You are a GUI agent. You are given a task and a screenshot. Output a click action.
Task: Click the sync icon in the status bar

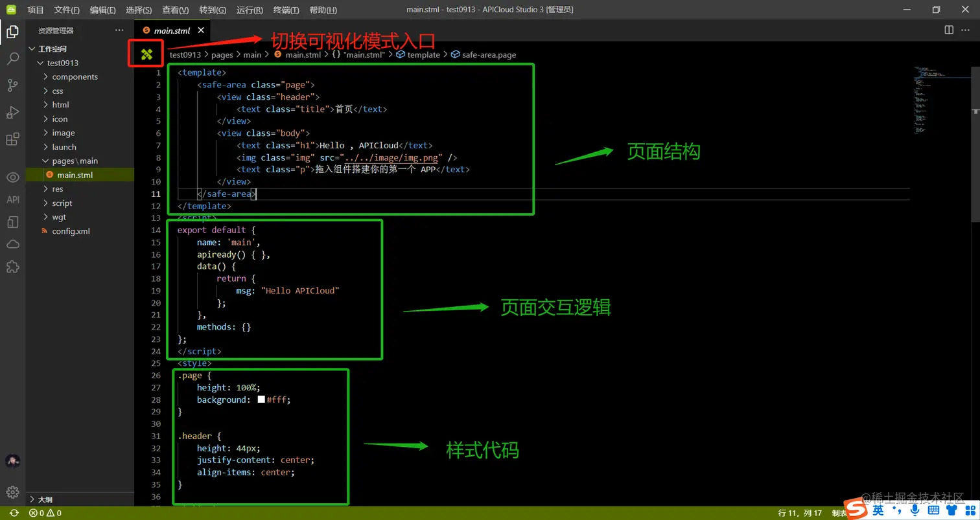click(14, 513)
